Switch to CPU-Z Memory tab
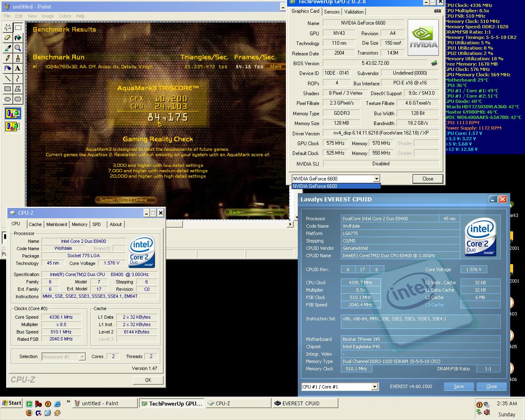The height and width of the screenshot is (420, 525). point(80,224)
